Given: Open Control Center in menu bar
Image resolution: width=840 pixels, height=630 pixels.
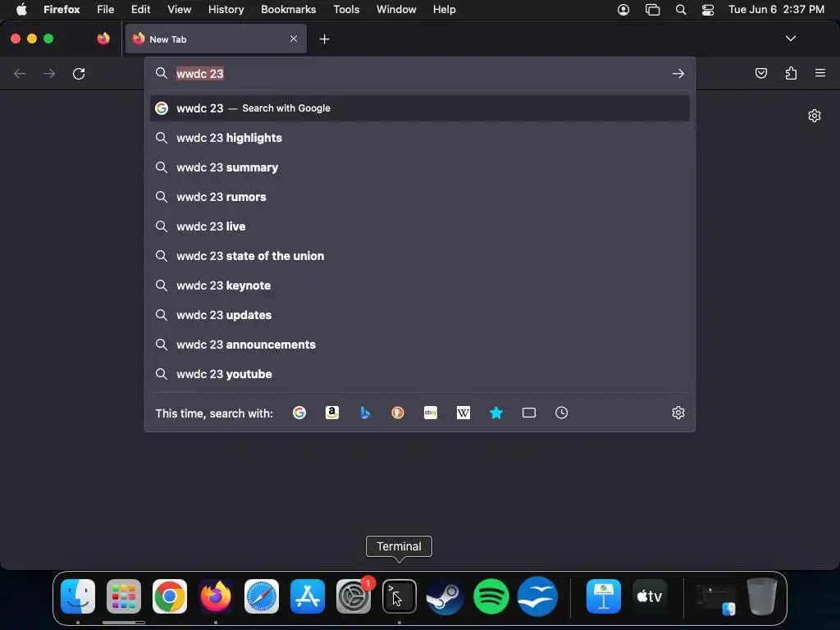Looking at the screenshot, I should (x=708, y=10).
